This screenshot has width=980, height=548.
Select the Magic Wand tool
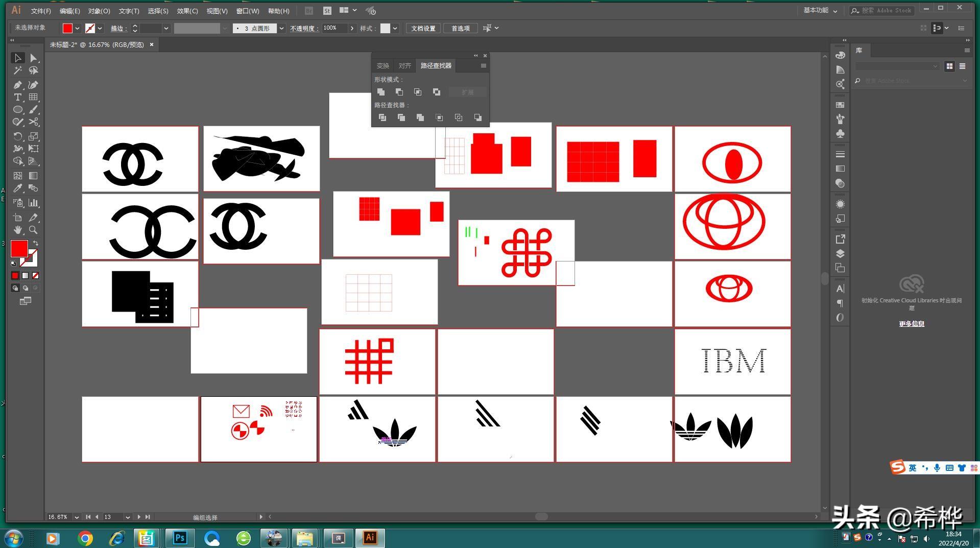[x=17, y=70]
